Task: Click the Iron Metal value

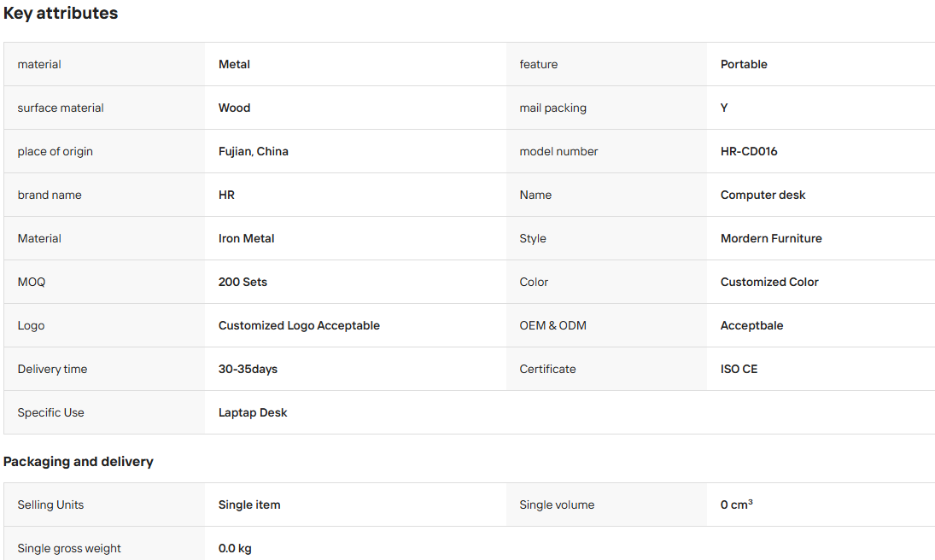Action: click(246, 238)
